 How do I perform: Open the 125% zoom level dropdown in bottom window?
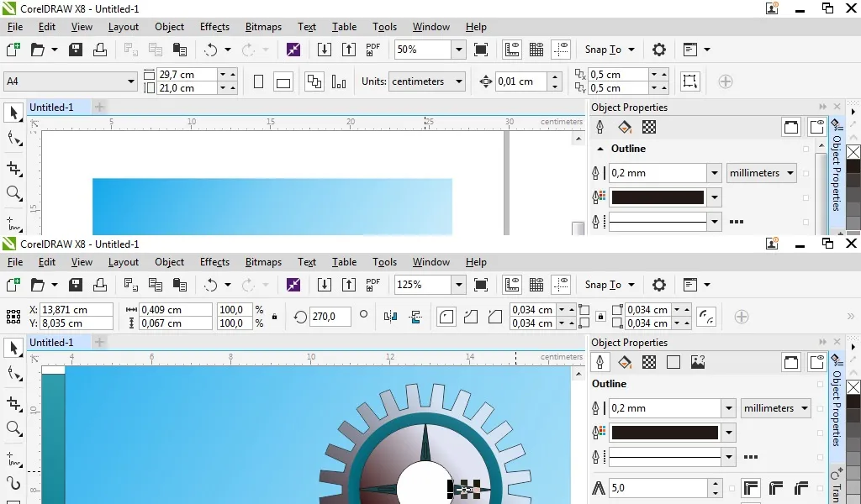click(459, 285)
